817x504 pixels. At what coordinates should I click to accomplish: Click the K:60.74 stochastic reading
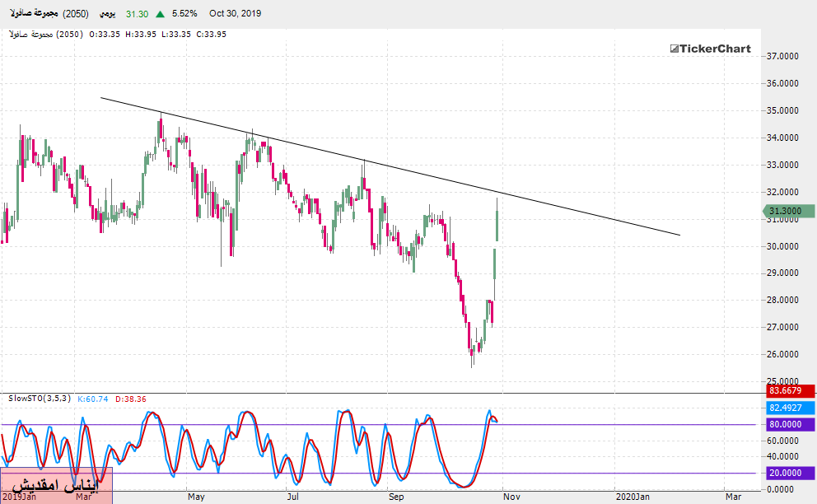point(94,399)
